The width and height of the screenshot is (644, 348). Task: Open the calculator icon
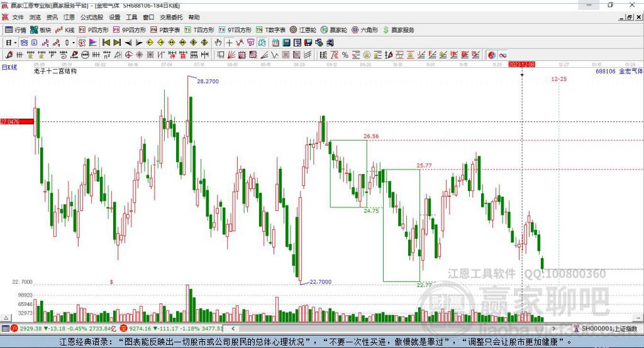286,43
